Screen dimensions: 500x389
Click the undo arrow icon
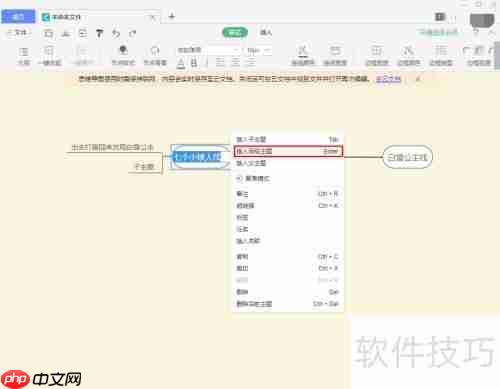tap(116, 33)
